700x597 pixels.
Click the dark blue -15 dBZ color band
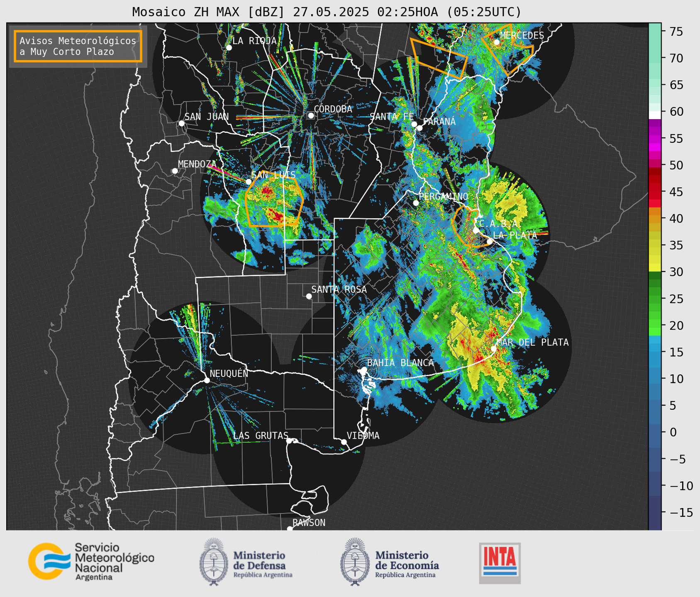click(x=655, y=512)
